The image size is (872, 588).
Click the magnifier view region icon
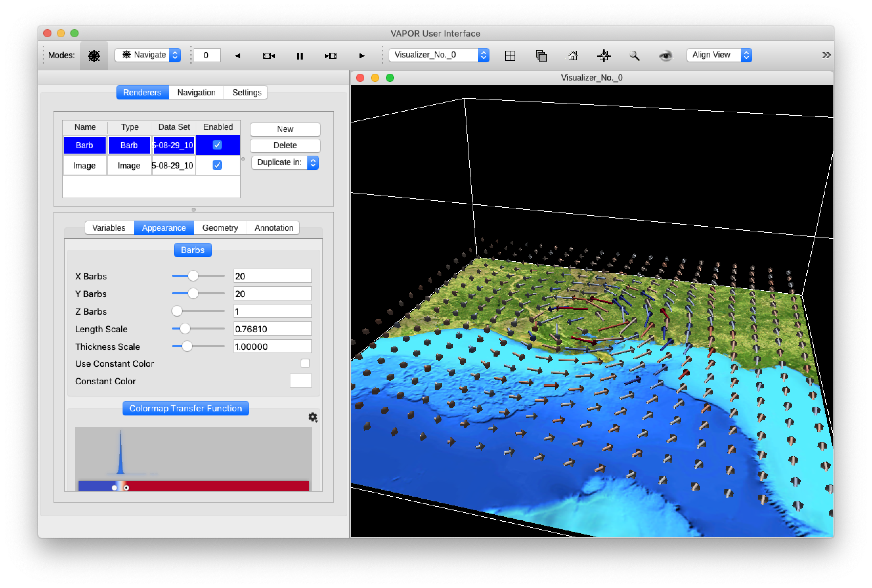pos(634,55)
